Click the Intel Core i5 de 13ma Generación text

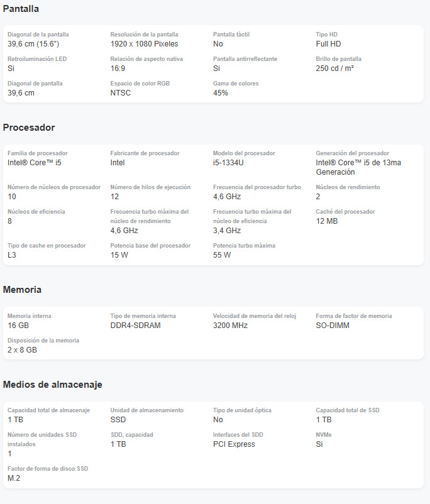coord(358,167)
